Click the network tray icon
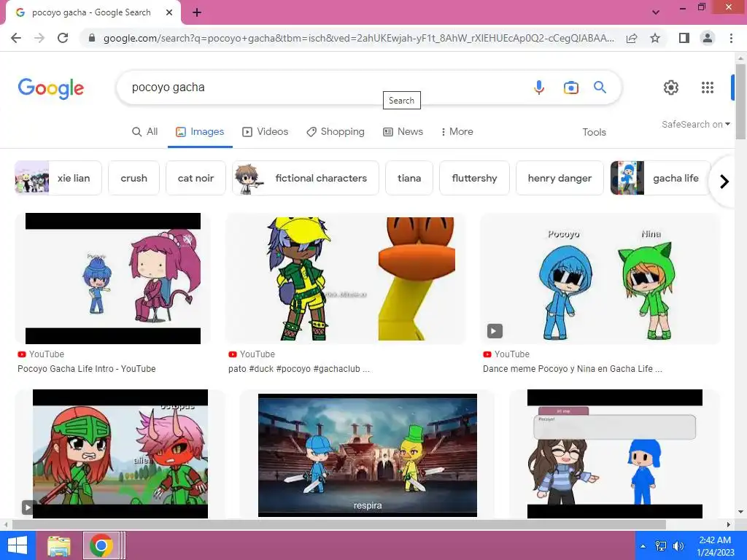 pos(661,546)
